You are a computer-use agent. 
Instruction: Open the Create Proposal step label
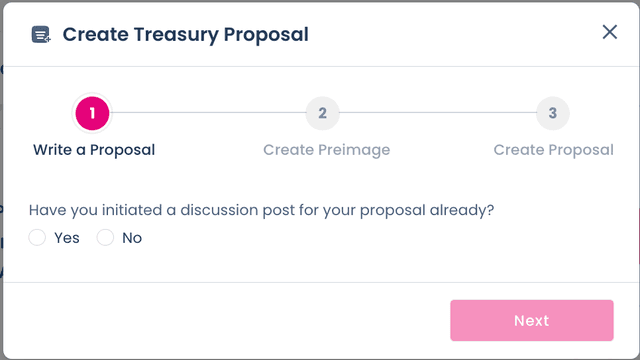click(x=553, y=150)
